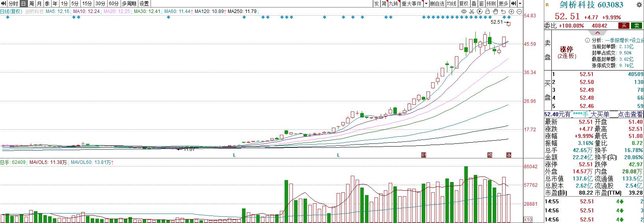Click the X10 volume scale icon

(528, 219)
